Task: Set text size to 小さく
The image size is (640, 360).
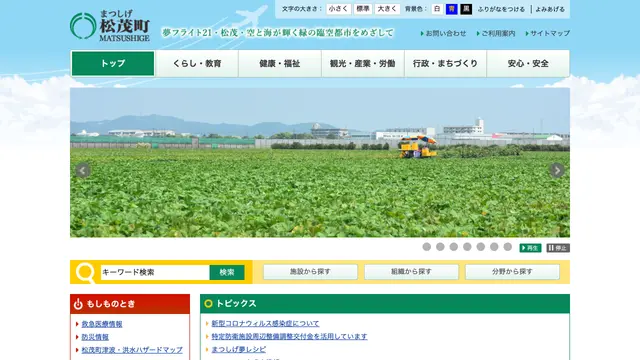Action: point(338,9)
